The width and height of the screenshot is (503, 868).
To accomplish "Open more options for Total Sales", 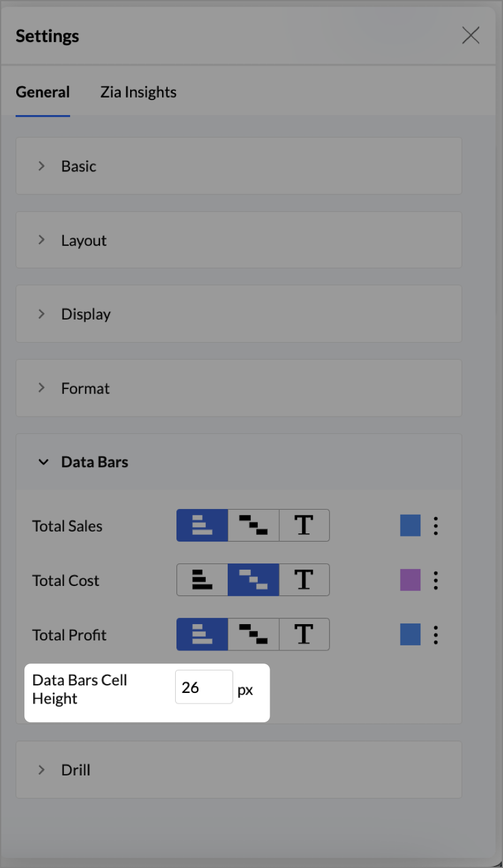I will pyautogui.click(x=435, y=526).
